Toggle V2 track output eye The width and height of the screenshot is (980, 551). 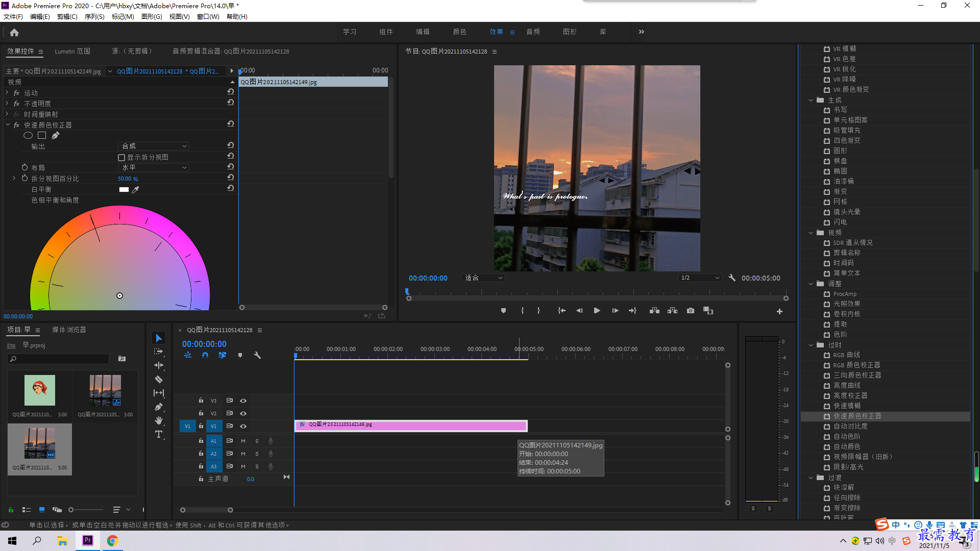click(x=243, y=414)
